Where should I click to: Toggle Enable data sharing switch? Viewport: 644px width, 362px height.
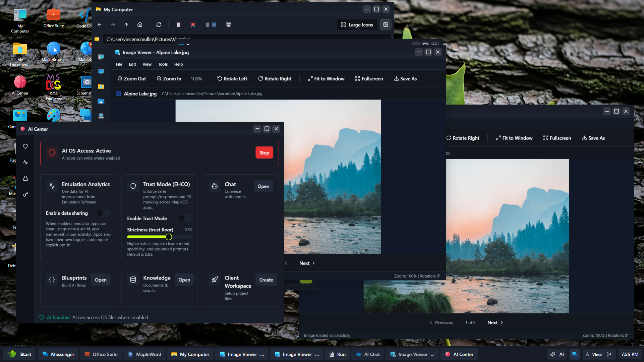[x=103, y=213]
